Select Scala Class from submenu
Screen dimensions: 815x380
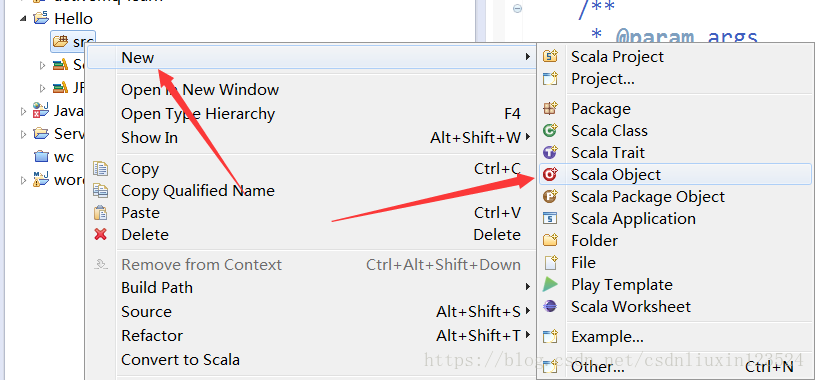coord(609,130)
